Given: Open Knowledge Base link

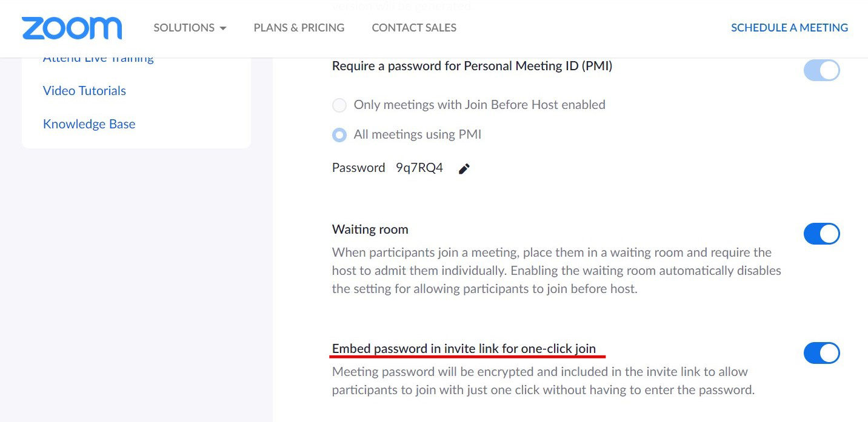Looking at the screenshot, I should [89, 124].
